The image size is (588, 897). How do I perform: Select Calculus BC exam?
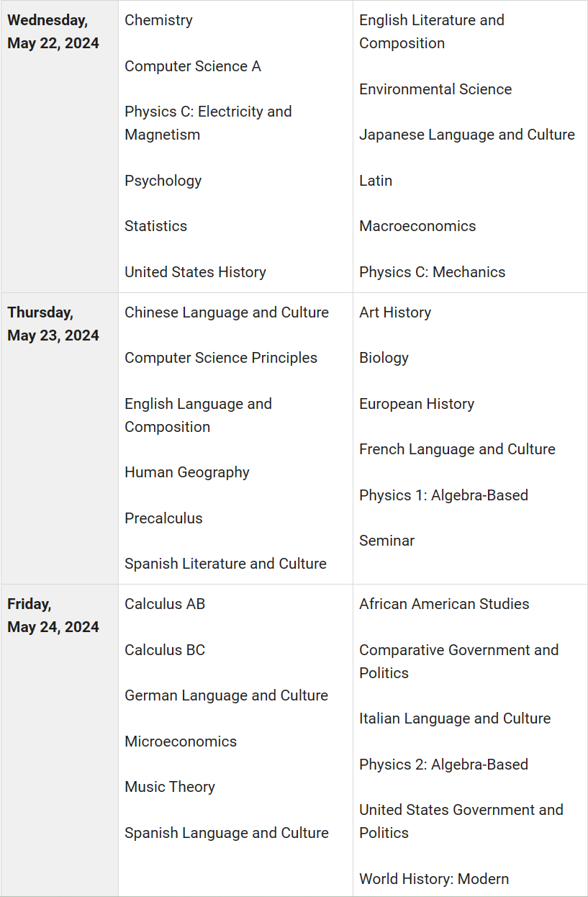click(x=165, y=650)
